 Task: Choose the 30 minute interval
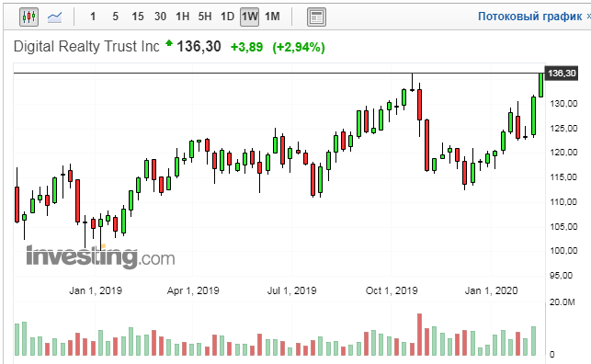pos(160,17)
